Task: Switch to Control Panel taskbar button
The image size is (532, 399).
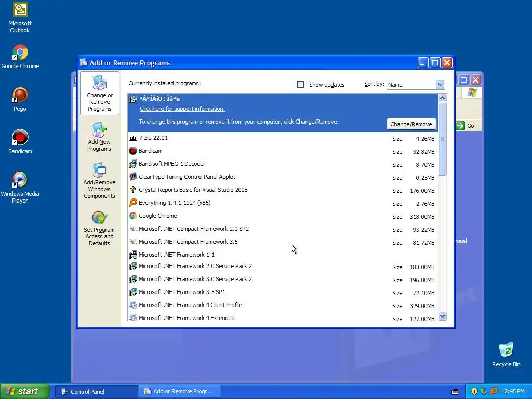Action: 96,392
